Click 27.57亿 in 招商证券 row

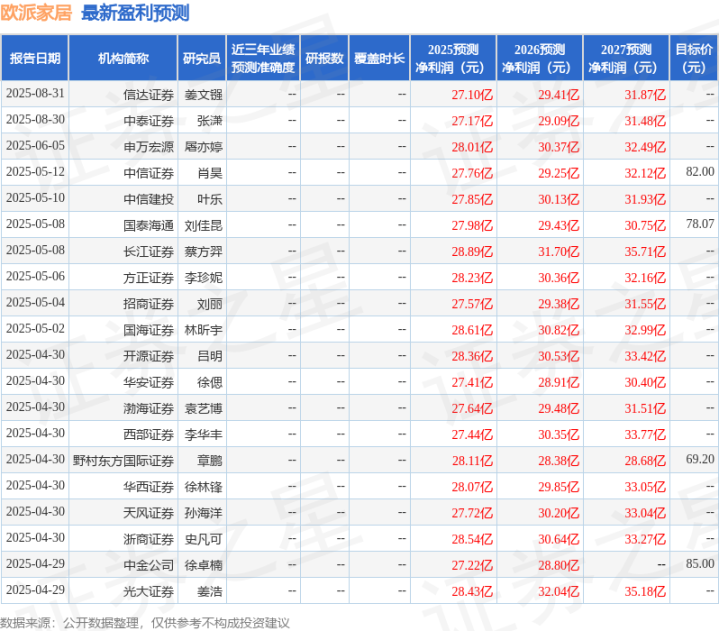472,304
